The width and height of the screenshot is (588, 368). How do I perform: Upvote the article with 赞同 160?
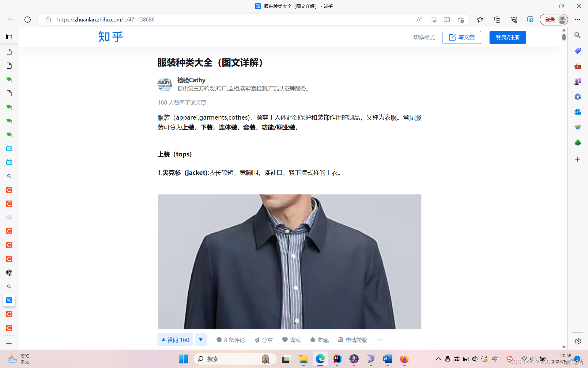coord(175,340)
